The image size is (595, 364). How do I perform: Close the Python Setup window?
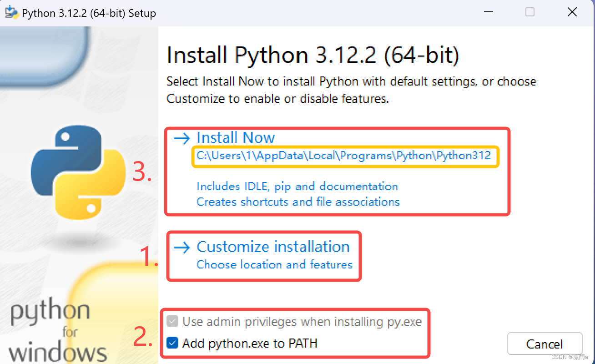point(572,12)
